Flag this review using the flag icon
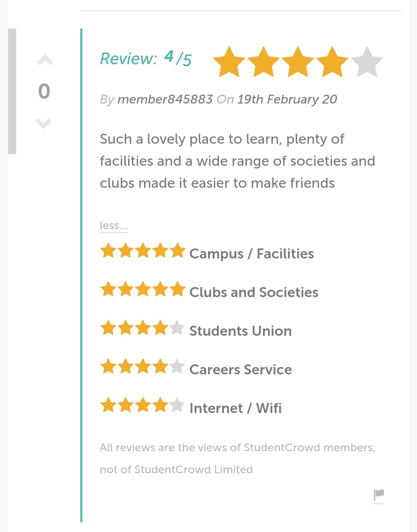 coord(379,495)
